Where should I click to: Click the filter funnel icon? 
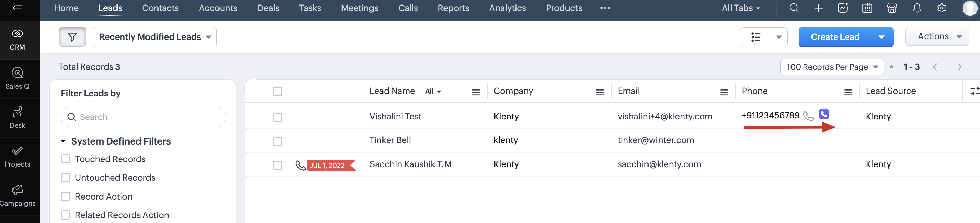pyautogui.click(x=72, y=37)
